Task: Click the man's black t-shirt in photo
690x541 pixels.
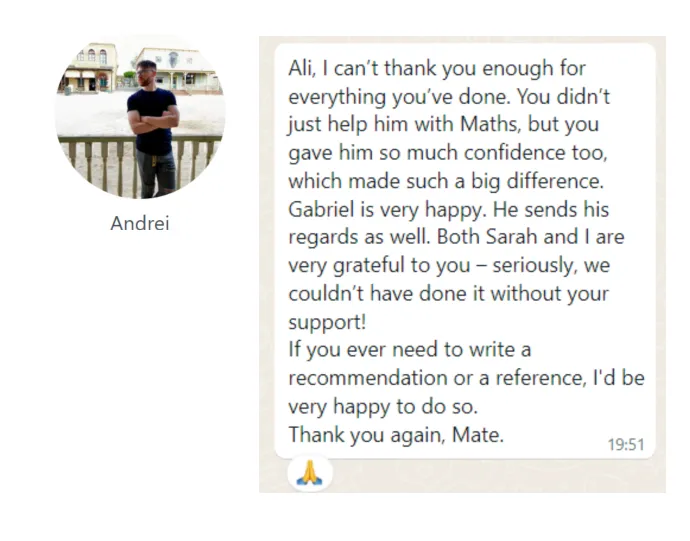Action: point(152,119)
